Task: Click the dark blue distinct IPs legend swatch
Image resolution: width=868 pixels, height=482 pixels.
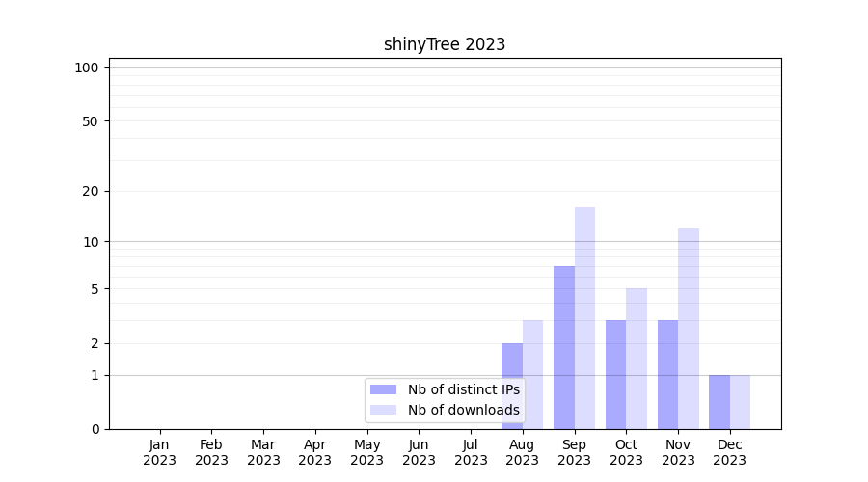Action: coord(383,389)
